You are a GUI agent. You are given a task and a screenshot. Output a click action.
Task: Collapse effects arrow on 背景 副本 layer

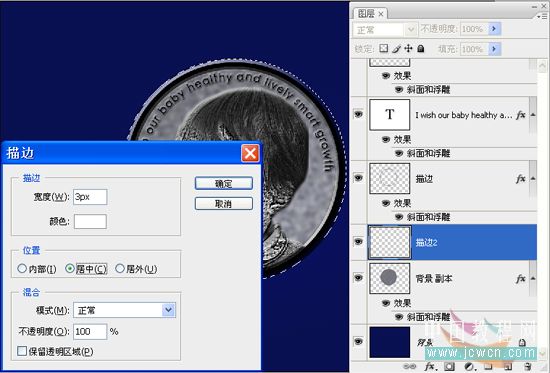(x=533, y=279)
